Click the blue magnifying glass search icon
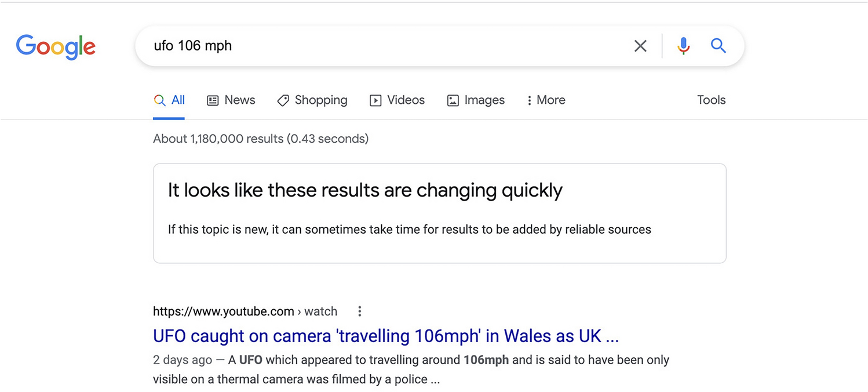 pyautogui.click(x=719, y=46)
